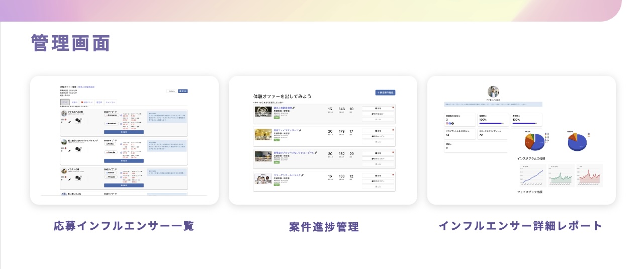Click the イラストの森 cat avatar
644x269 pixels.
(x=64, y=171)
